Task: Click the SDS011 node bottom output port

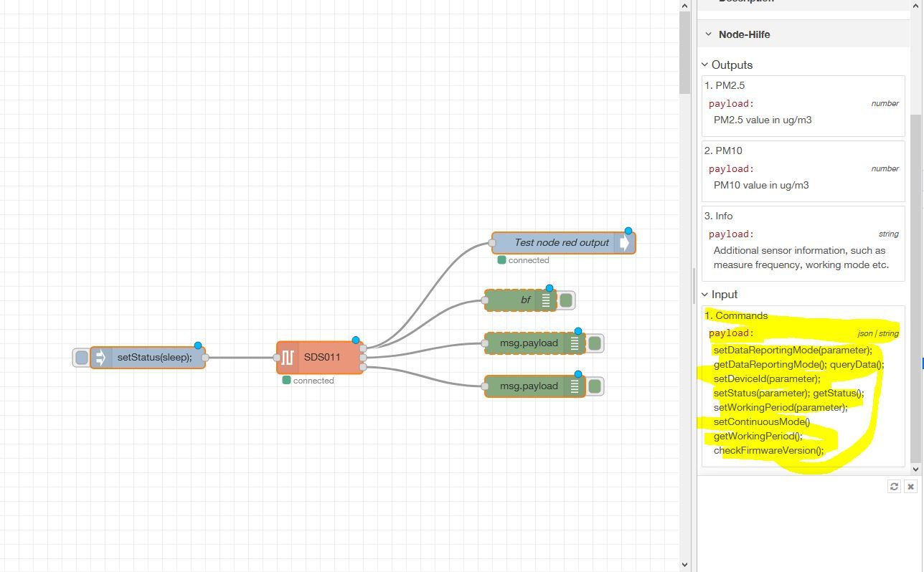Action: [363, 367]
